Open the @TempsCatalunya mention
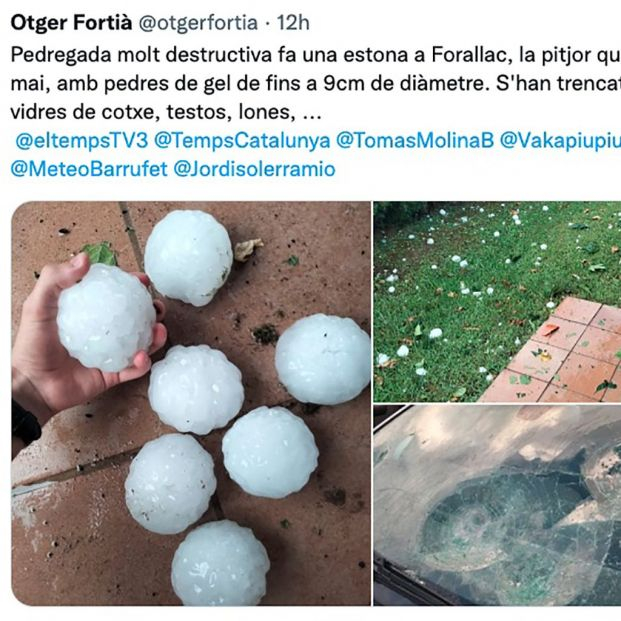This screenshot has width=621, height=621. [242, 141]
